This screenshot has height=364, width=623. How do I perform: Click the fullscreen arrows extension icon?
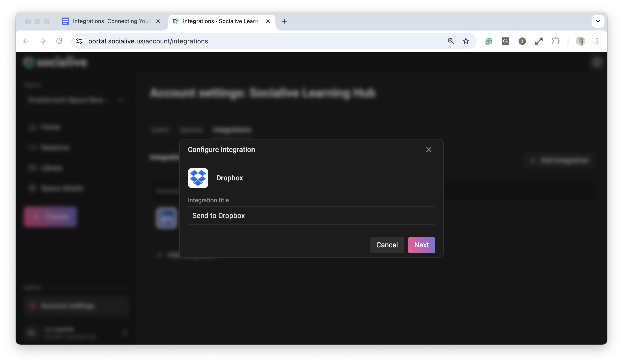539,41
